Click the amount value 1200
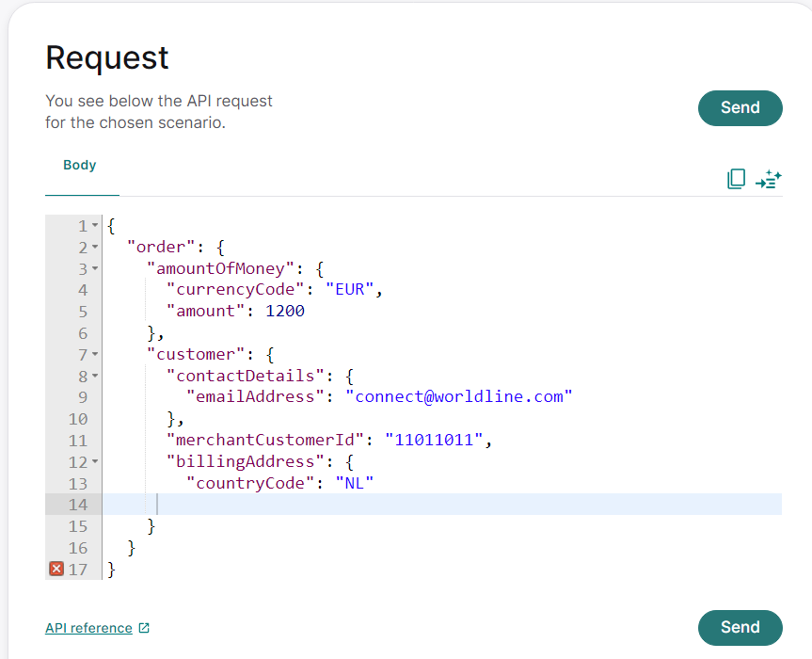812x659 pixels. 285,311
